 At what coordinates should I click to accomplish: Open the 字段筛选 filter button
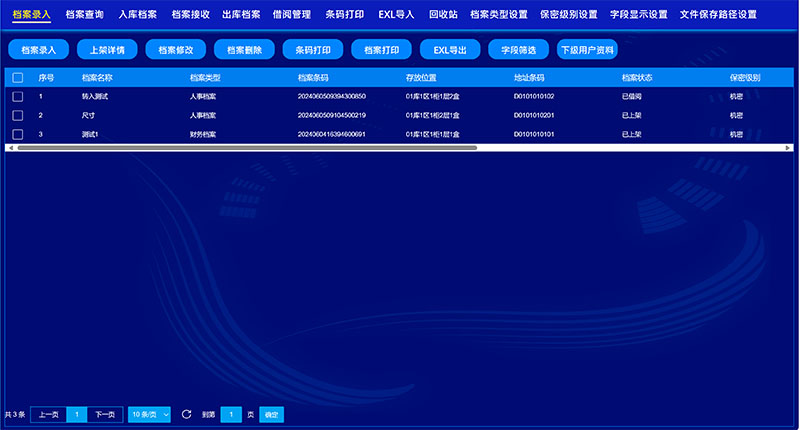pos(518,49)
